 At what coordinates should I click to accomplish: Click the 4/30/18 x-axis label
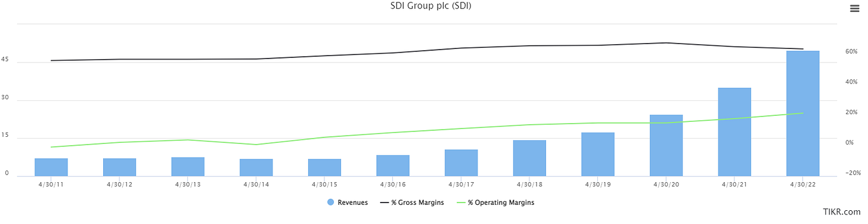[529, 185]
